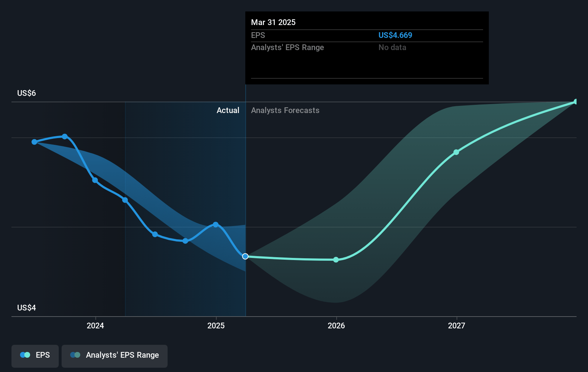Click the 2026 x-axis label
The height and width of the screenshot is (372, 588).
click(x=336, y=325)
